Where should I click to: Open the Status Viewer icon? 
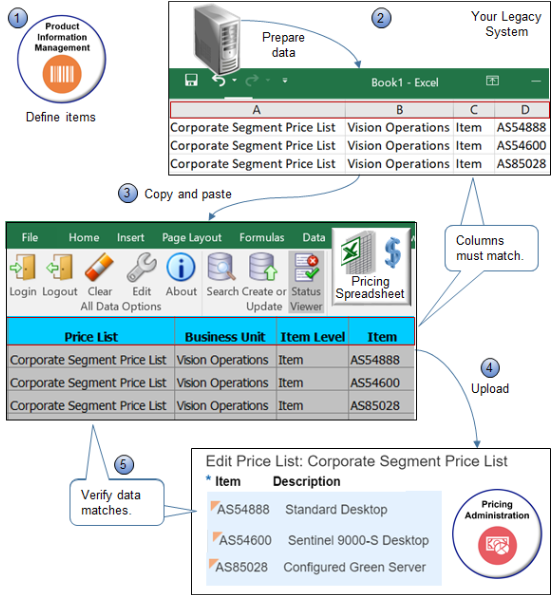[x=306, y=267]
